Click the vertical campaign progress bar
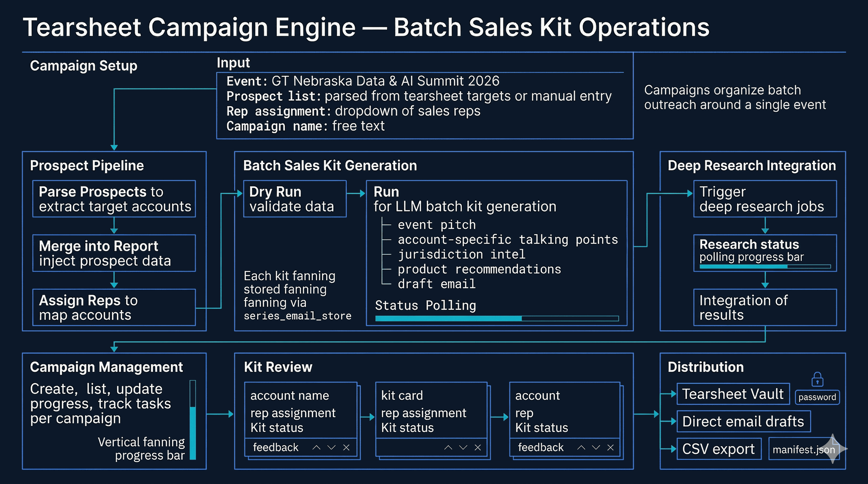This screenshot has width=868, height=484. click(193, 420)
